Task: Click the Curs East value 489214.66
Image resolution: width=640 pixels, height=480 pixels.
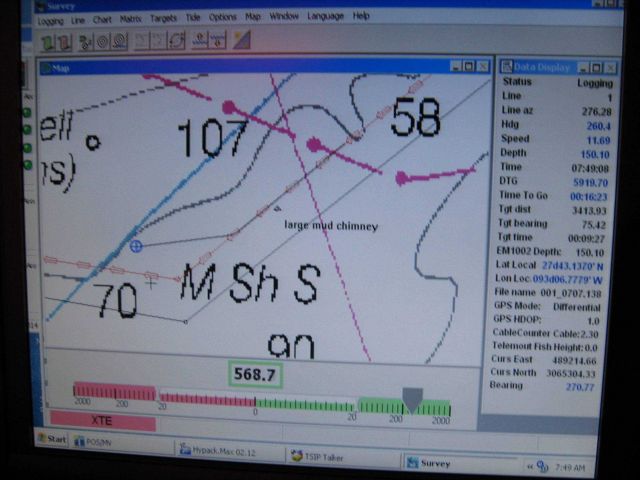Action: click(574, 361)
